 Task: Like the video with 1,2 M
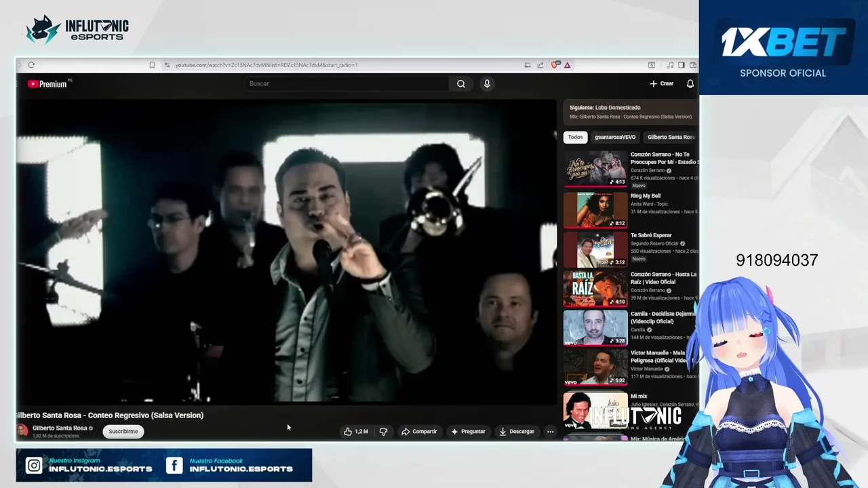(356, 431)
